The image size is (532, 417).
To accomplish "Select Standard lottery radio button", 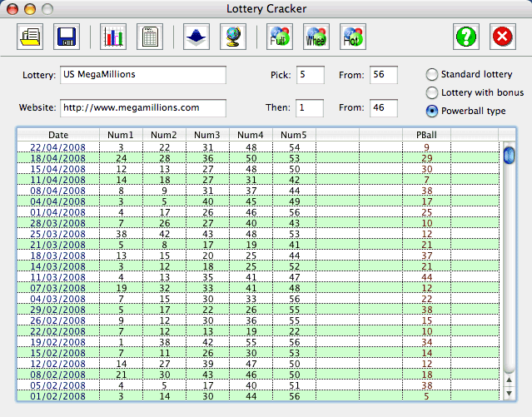I will (432, 74).
